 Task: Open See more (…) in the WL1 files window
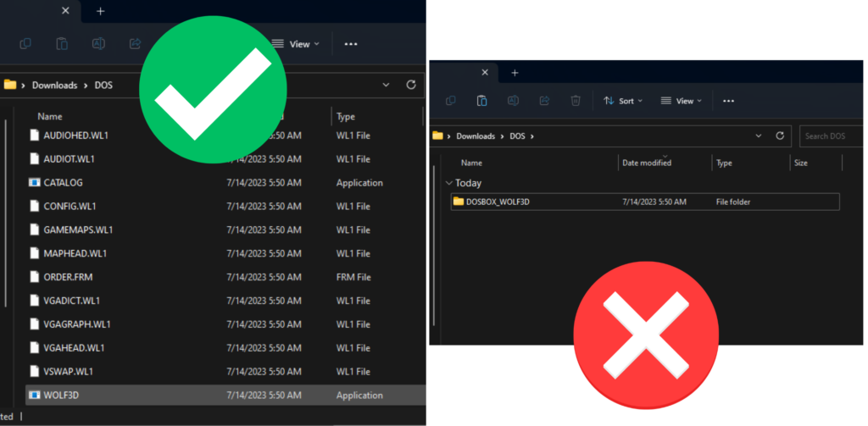point(351,44)
